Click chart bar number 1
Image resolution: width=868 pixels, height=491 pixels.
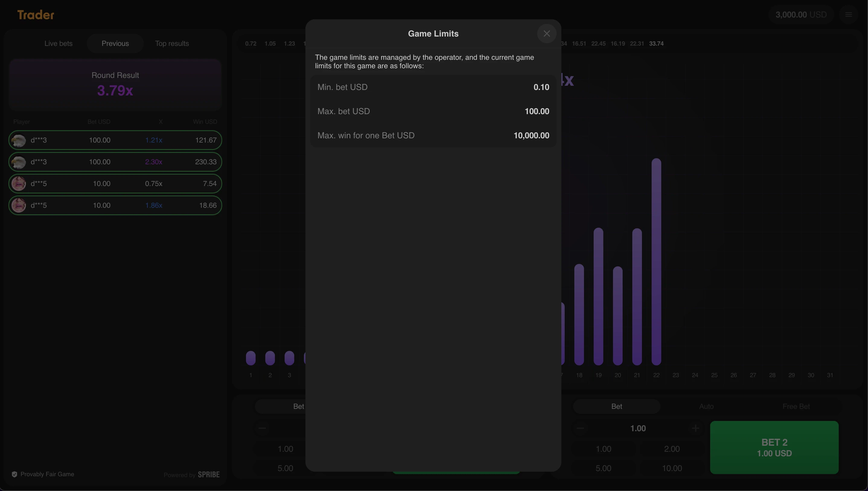(x=251, y=358)
